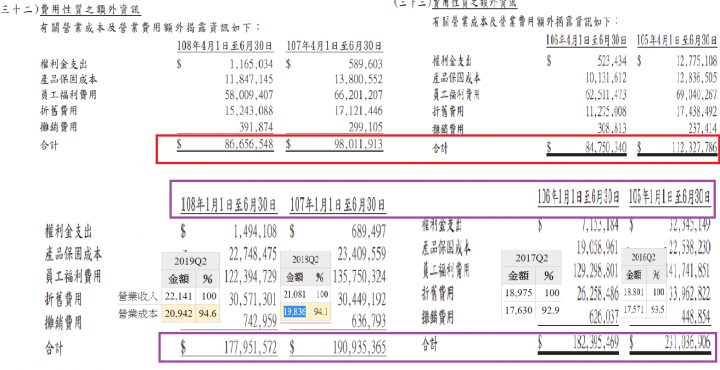Select the total 84,750,340
Image resolution: width=720 pixels, height=370 pixels.
[x=606, y=147]
